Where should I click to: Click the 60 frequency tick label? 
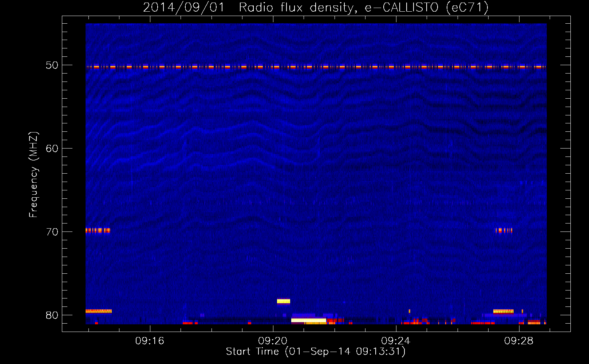[52, 149]
